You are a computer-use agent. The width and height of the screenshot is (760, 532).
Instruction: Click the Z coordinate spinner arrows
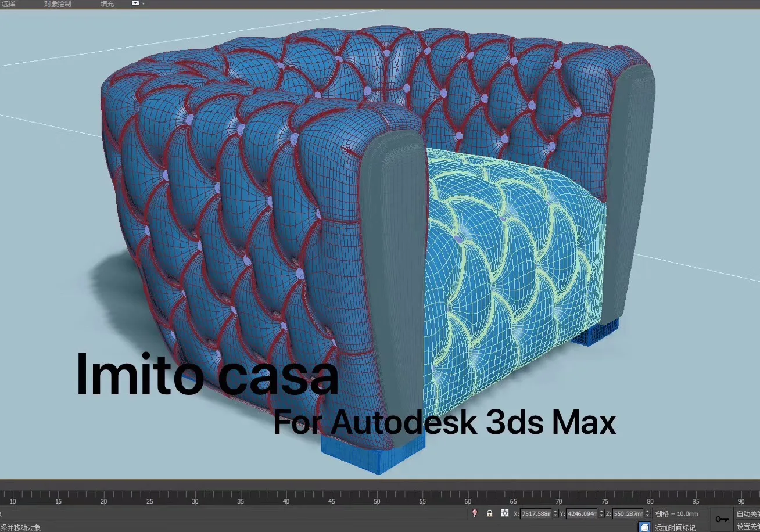647,513
